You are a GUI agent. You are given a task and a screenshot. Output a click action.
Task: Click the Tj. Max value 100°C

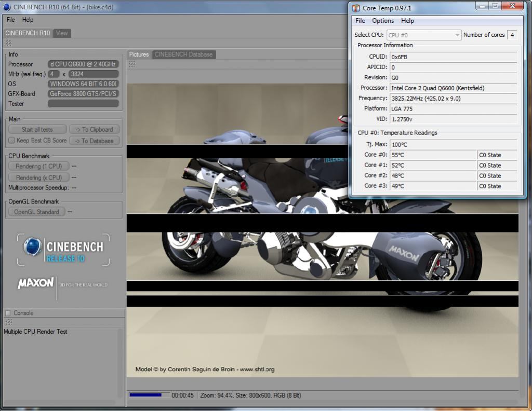tap(453, 144)
